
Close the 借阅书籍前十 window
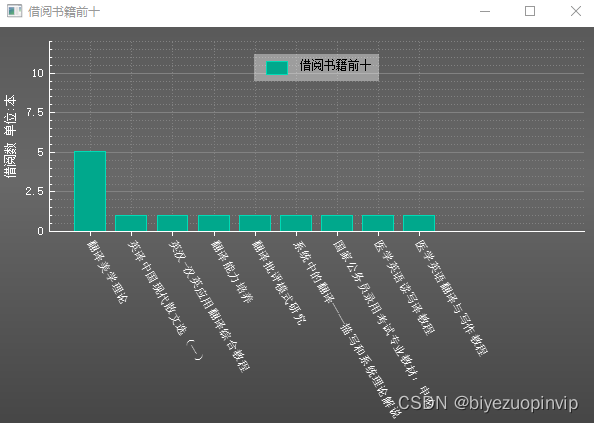pos(575,11)
